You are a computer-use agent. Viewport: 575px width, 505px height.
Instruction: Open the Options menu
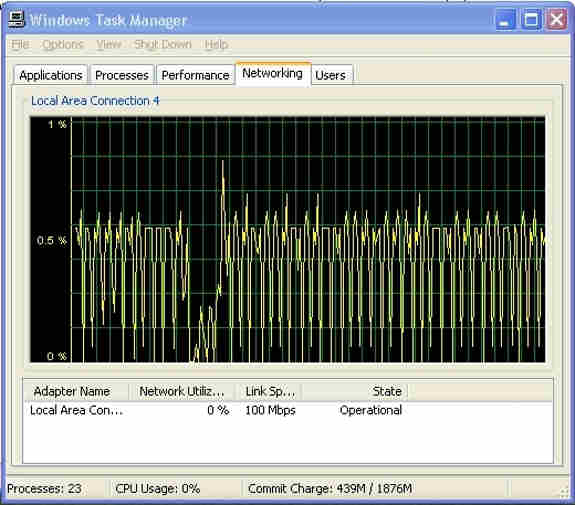[63, 44]
